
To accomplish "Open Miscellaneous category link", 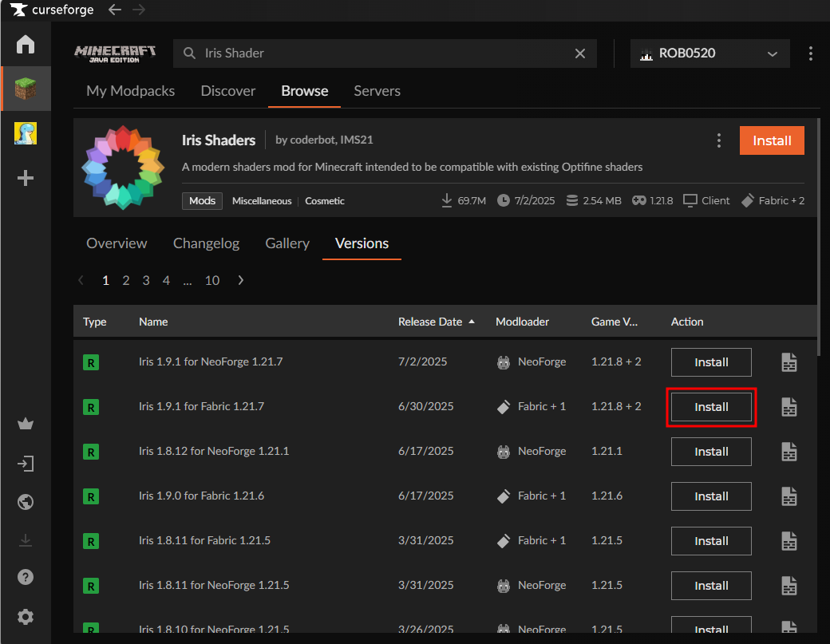I will [262, 201].
